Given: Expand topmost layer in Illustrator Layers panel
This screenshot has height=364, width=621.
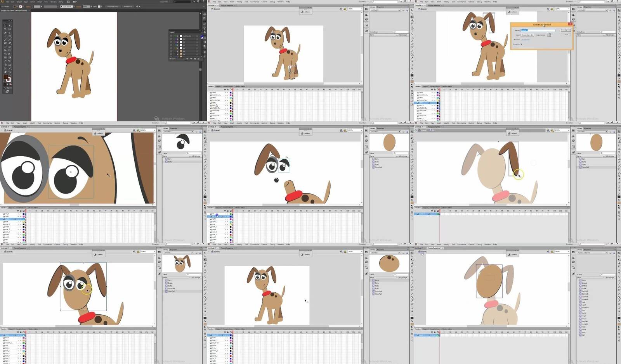Looking at the screenshot, I should 177,36.
